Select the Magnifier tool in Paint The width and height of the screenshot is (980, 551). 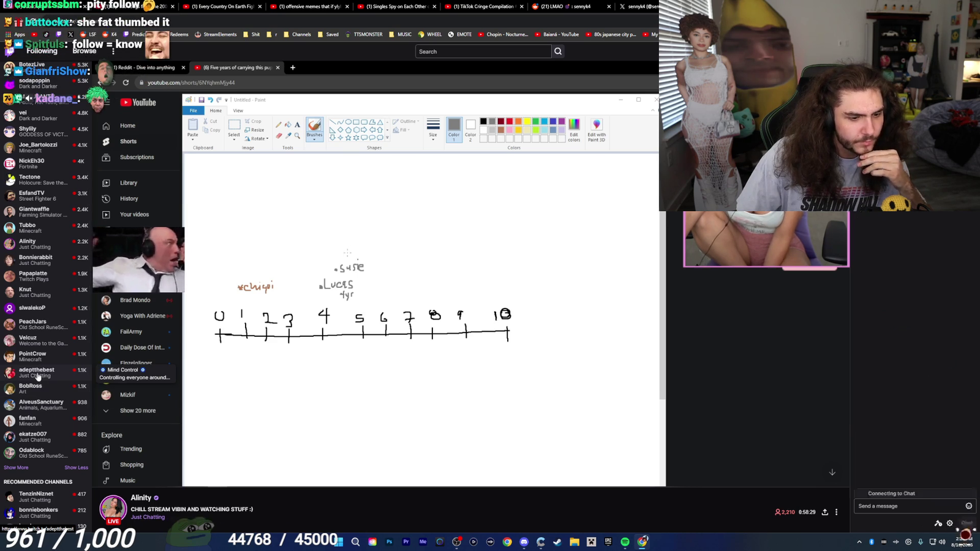[x=297, y=135]
